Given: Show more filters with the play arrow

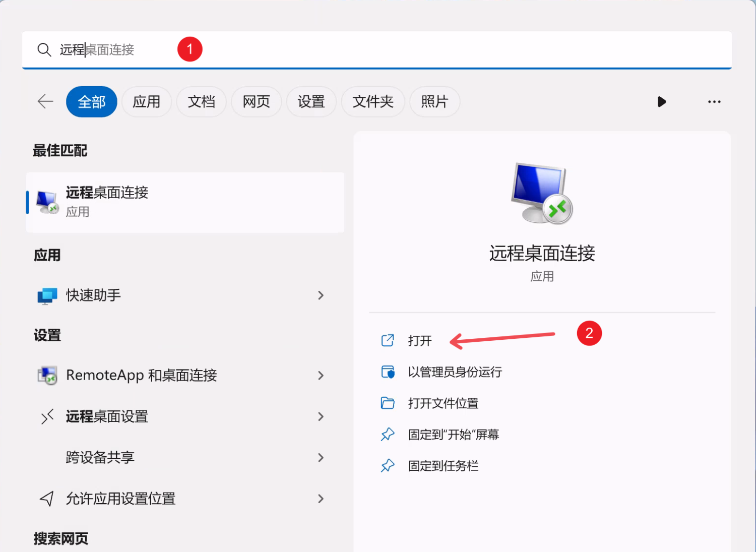Looking at the screenshot, I should coord(662,102).
